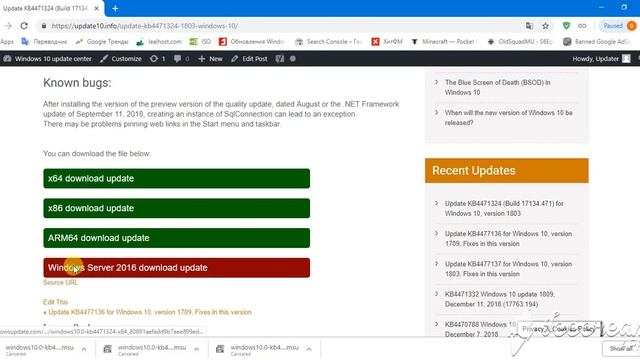
Task: Open KB4471332 Windows 10 update 1809 link
Action: 500,299
